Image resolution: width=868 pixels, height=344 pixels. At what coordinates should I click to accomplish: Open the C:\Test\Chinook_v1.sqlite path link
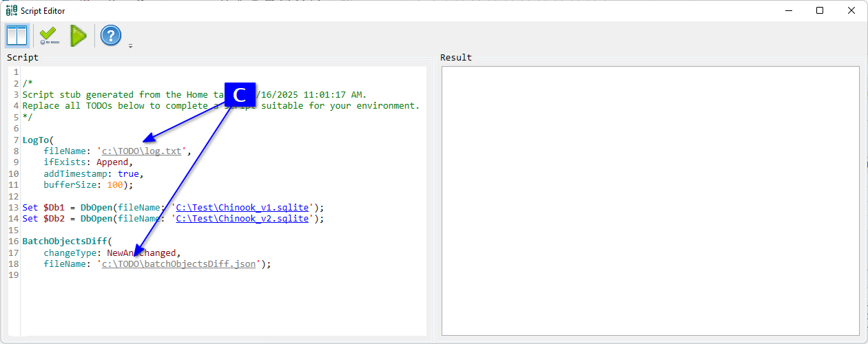242,207
